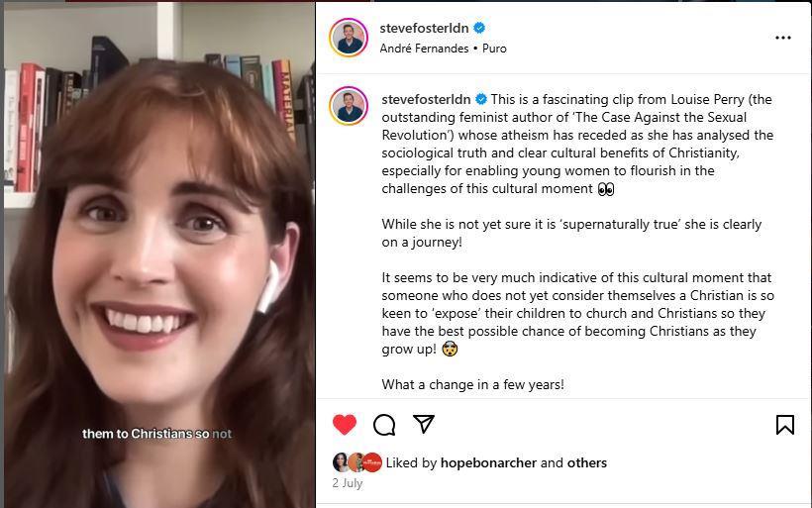Viewport: 812px width, 508px height.
Task: Save the post with the bookmark icon
Action: (x=785, y=425)
